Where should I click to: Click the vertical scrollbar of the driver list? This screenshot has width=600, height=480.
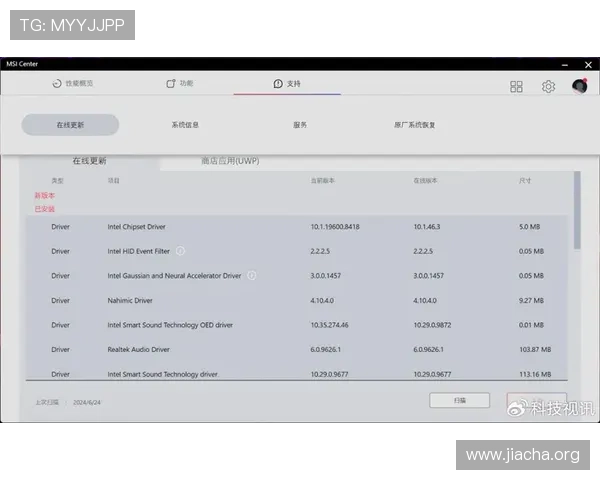pos(577,210)
